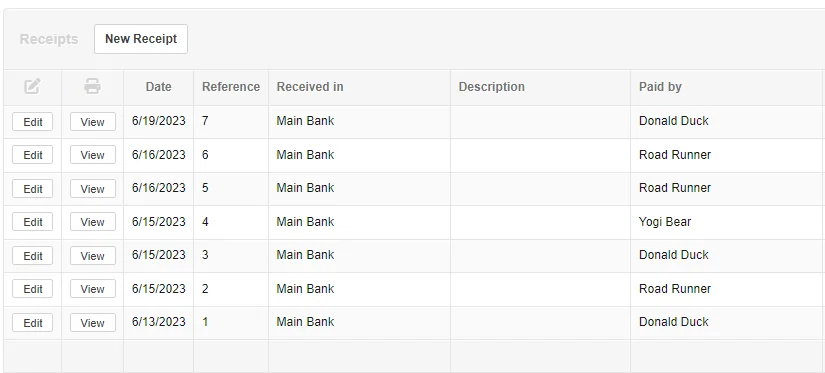The width and height of the screenshot is (825, 373).
Task: Select the Paid by column header
Action: (x=660, y=87)
